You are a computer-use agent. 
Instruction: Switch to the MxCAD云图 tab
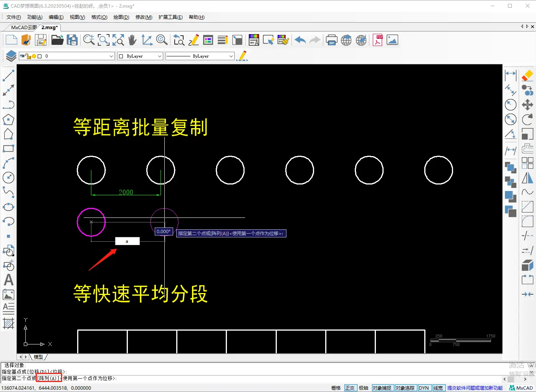tap(24, 27)
